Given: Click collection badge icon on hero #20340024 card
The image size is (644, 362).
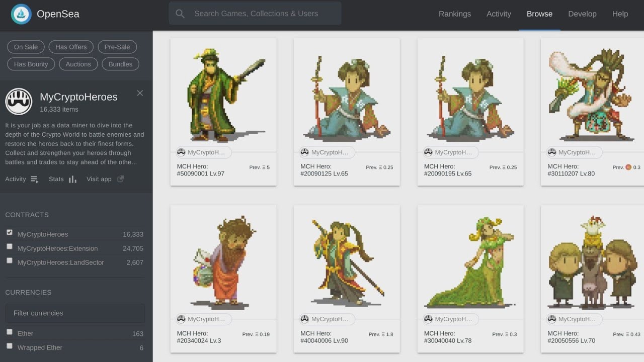Looking at the screenshot, I should 181,319.
